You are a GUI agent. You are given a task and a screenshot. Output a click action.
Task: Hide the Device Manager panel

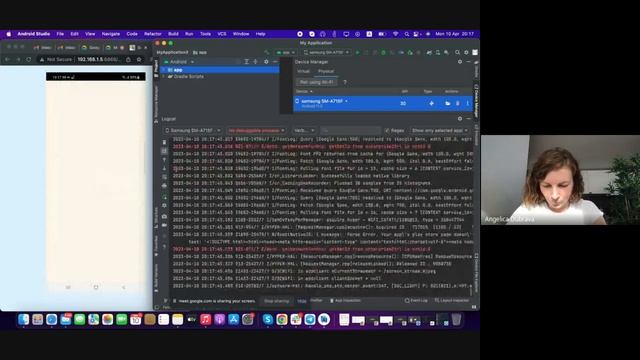click(469, 62)
